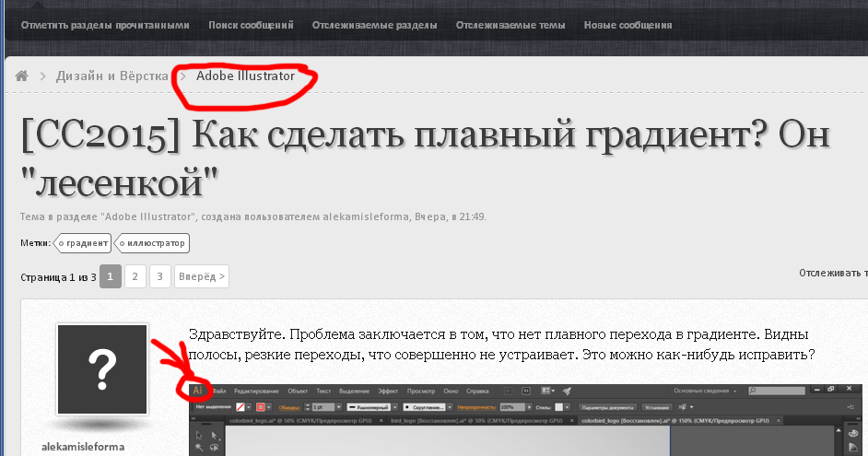Screen dimensions: 868x456
Task: Close the colorbird_logo [Восстановлен] 150% tab
Action: [x=779, y=421]
